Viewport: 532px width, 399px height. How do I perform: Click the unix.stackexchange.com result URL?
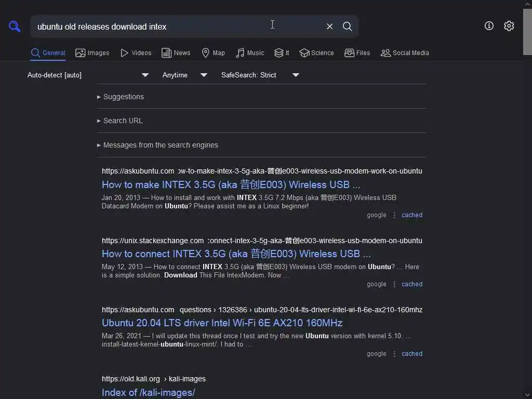click(262, 241)
